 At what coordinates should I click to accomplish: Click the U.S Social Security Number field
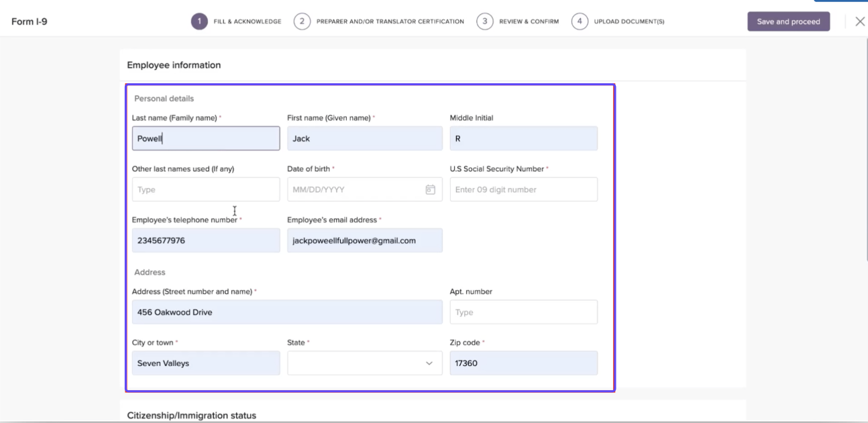pyautogui.click(x=523, y=190)
